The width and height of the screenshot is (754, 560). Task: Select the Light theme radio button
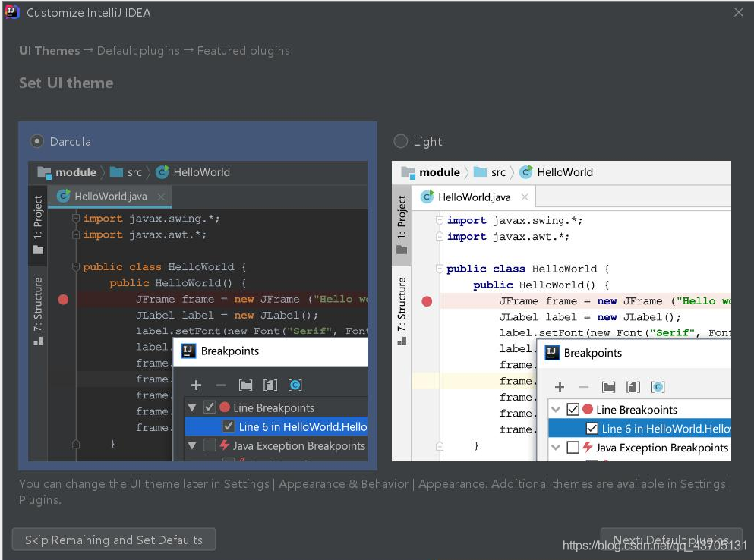pos(400,141)
